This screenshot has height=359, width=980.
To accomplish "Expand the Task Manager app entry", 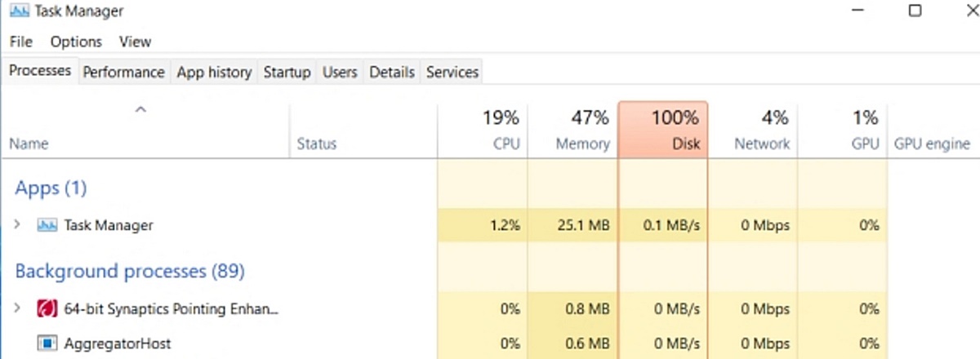I will pyautogui.click(x=17, y=225).
